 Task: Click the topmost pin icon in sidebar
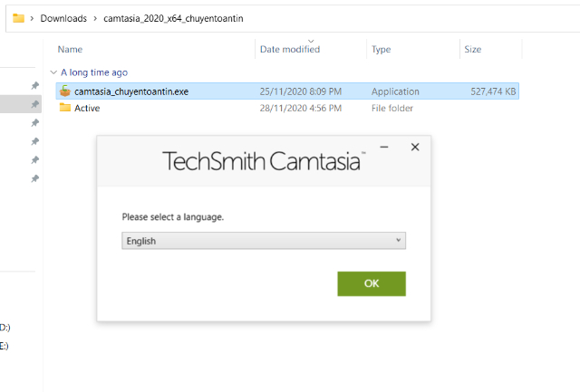click(34, 86)
